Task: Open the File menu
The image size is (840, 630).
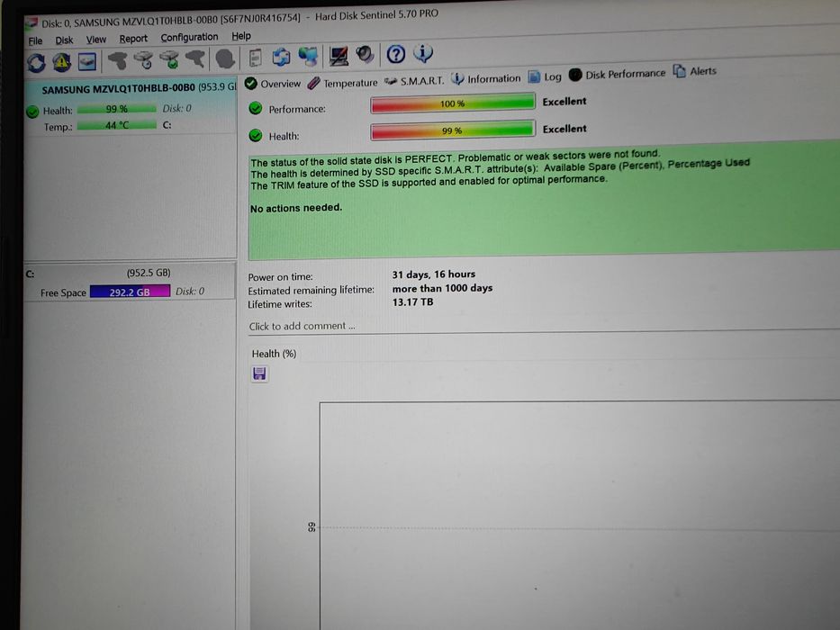Action: tap(35, 40)
